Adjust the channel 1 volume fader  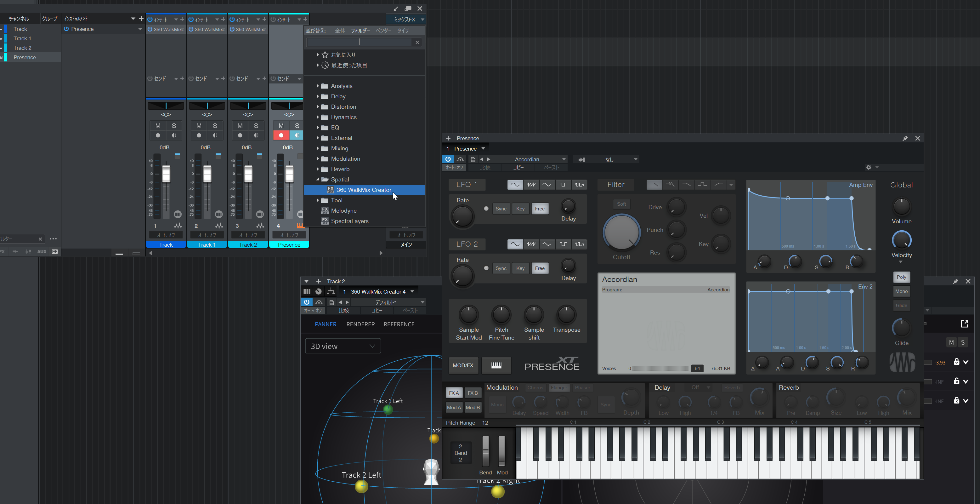[x=166, y=174]
